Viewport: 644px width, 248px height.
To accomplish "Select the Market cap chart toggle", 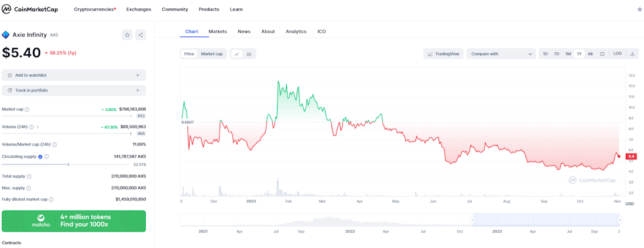I will click(211, 54).
